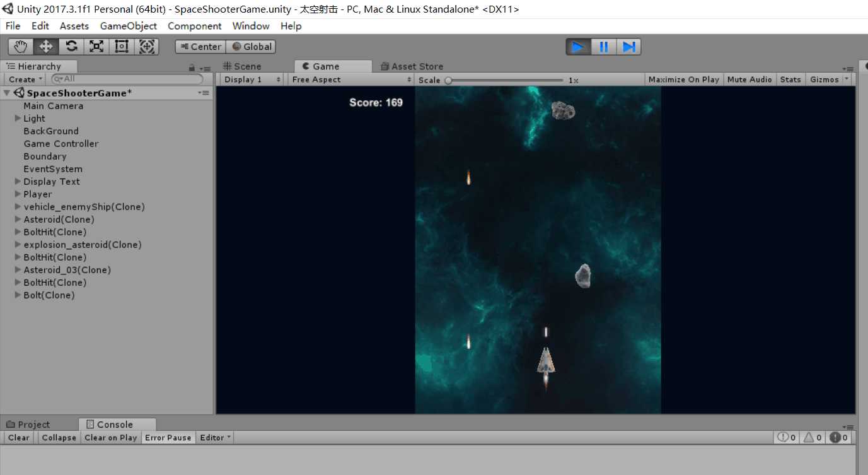Select the combined Transform tool
The height and width of the screenshot is (475, 868).
pyautogui.click(x=147, y=47)
